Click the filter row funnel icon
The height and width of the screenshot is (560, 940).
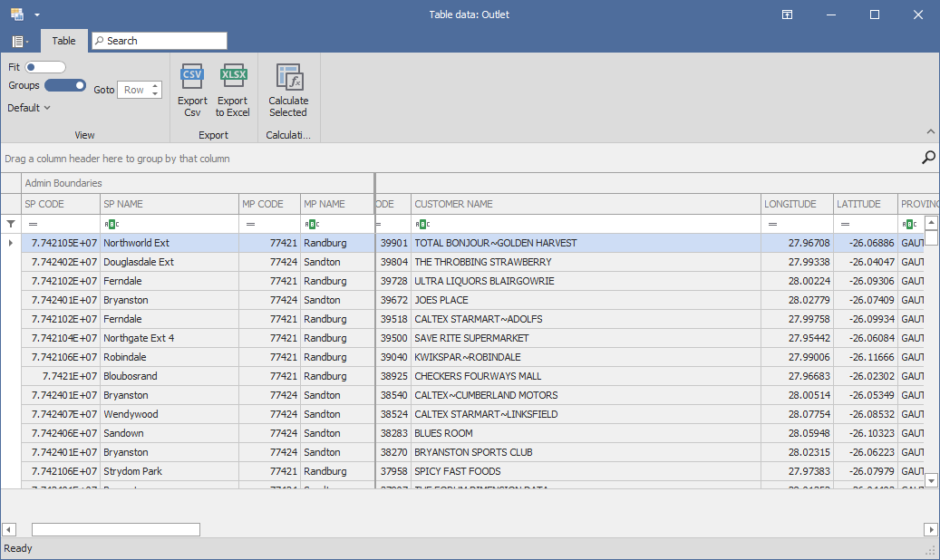(x=11, y=224)
